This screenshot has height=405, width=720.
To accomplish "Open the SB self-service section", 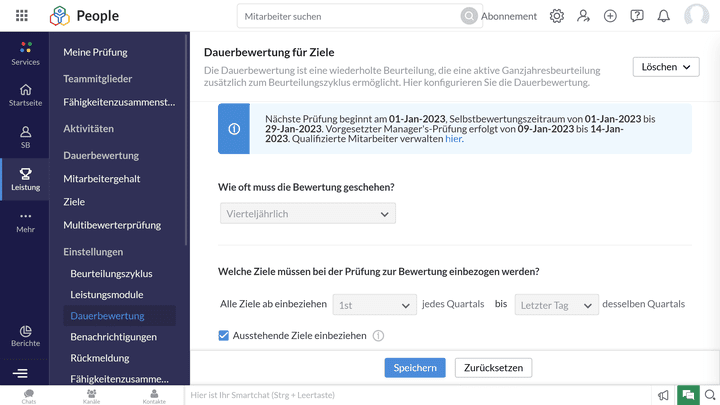I will [25, 137].
